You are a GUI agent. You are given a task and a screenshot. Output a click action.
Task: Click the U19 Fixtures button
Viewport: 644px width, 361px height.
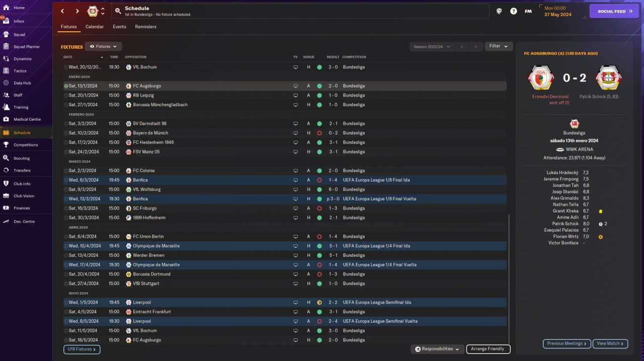(x=82, y=349)
